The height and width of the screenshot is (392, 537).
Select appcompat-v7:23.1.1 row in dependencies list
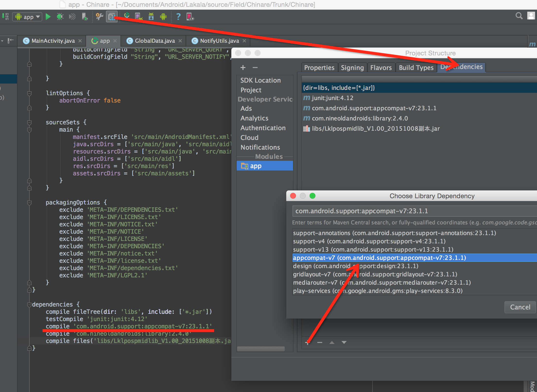click(x=419, y=108)
